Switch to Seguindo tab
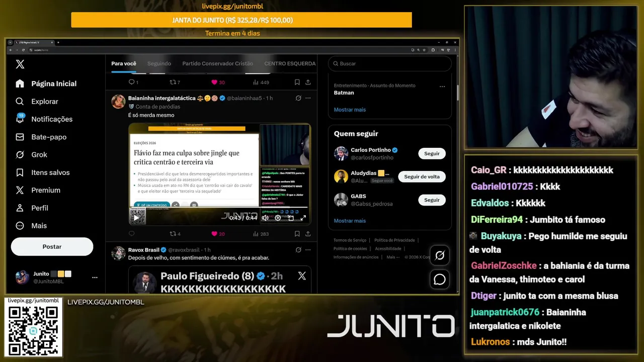 click(x=159, y=63)
